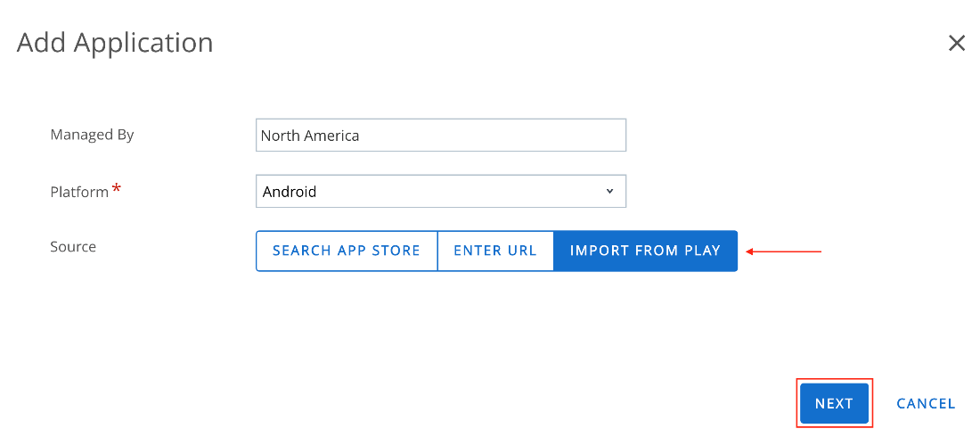980x437 pixels.
Task: Click the divider between Search App Store and Enter URL
Action: point(437,251)
